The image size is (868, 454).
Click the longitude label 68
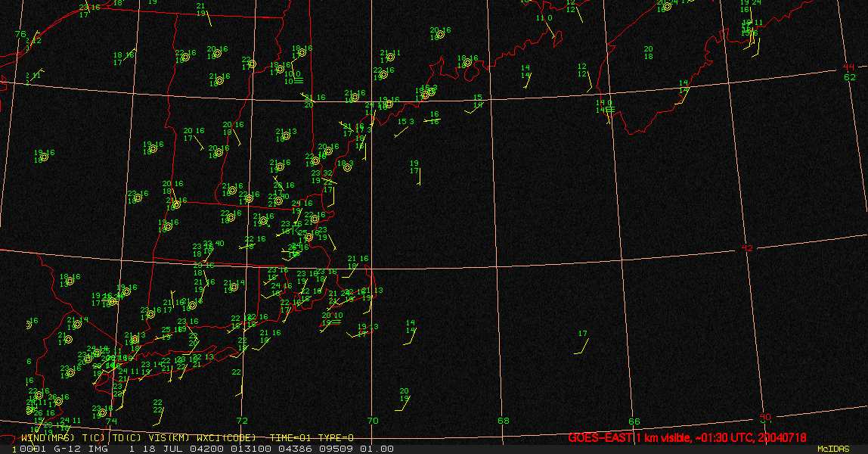[504, 421]
